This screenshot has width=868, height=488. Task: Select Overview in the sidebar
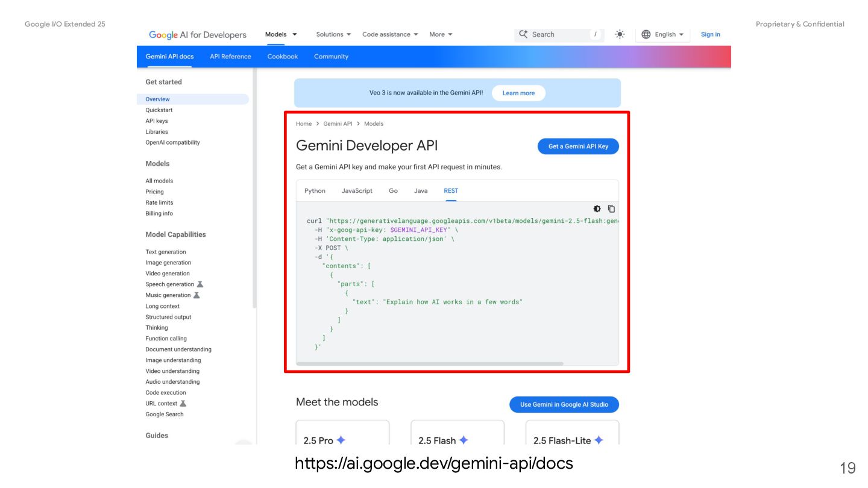click(x=193, y=99)
